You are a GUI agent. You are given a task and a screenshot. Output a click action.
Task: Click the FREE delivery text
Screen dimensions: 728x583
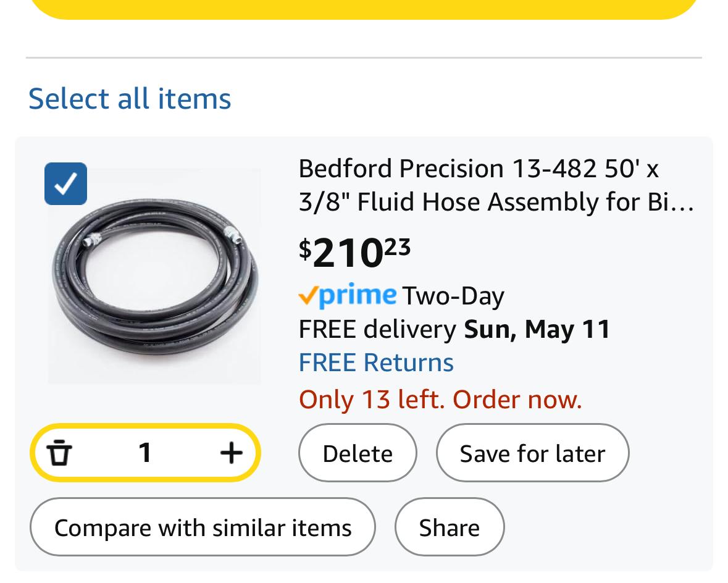tap(377, 329)
